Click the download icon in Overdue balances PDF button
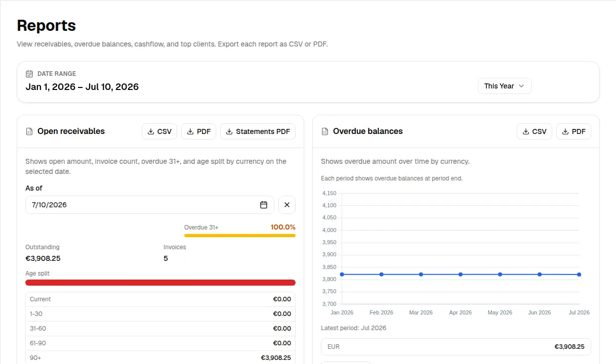Image resolution: width=616 pixels, height=364 pixels. pyautogui.click(x=565, y=131)
